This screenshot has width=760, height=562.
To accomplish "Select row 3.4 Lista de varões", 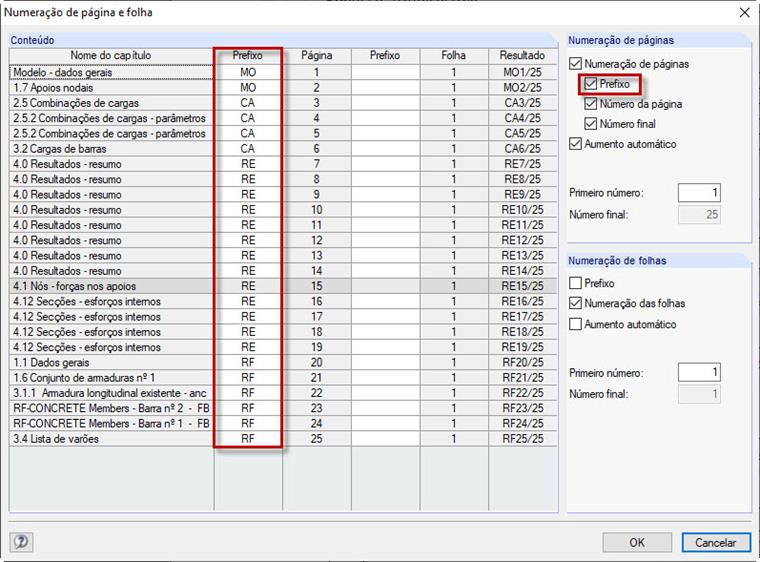I will tap(111, 439).
